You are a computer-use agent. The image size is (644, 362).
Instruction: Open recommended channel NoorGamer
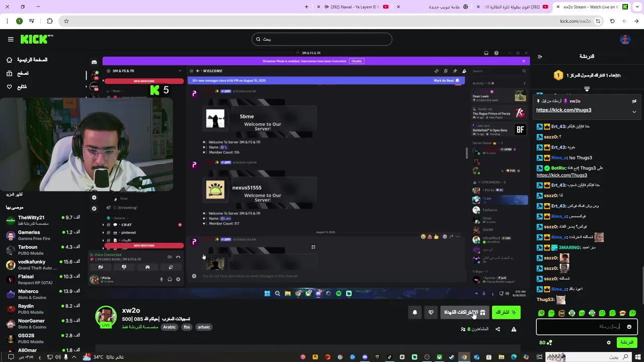pos(43,323)
